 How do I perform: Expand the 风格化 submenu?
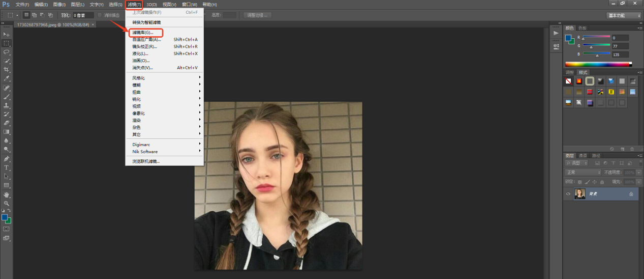point(165,78)
